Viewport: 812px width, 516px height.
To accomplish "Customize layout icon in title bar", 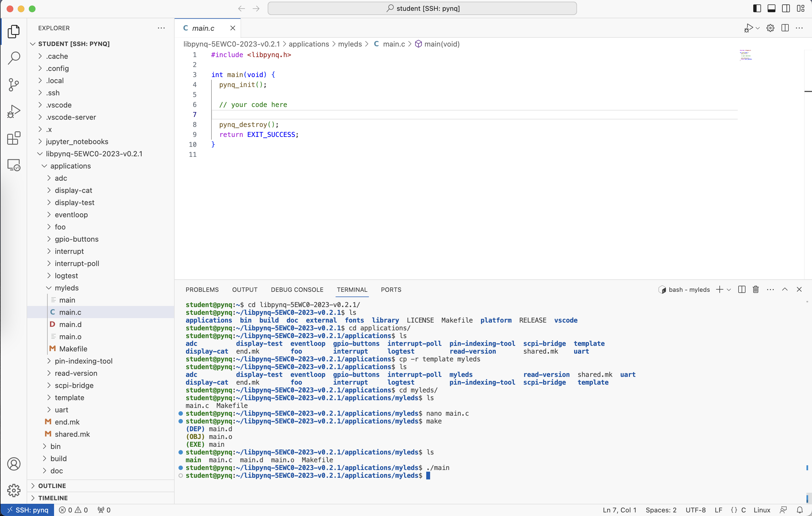I will [x=801, y=8].
